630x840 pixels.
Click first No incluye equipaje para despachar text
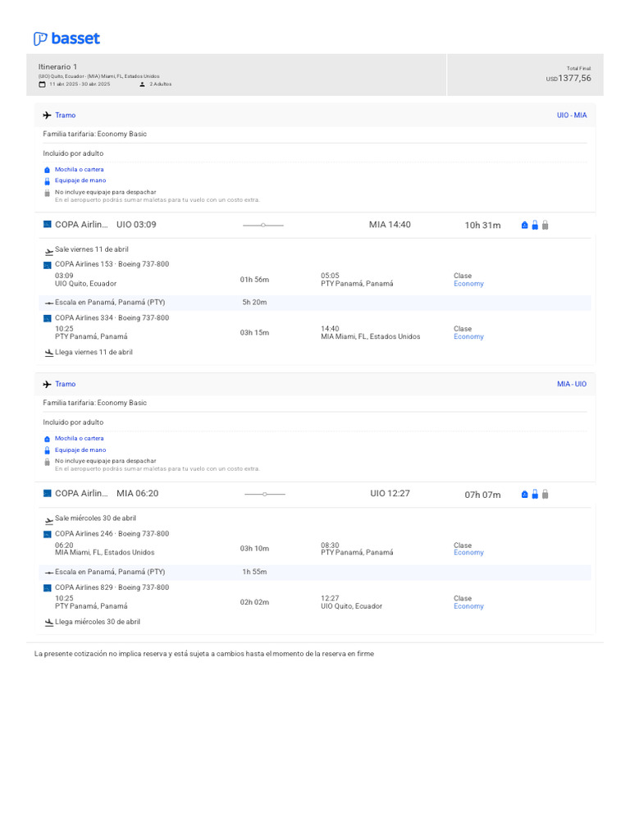[106, 192]
